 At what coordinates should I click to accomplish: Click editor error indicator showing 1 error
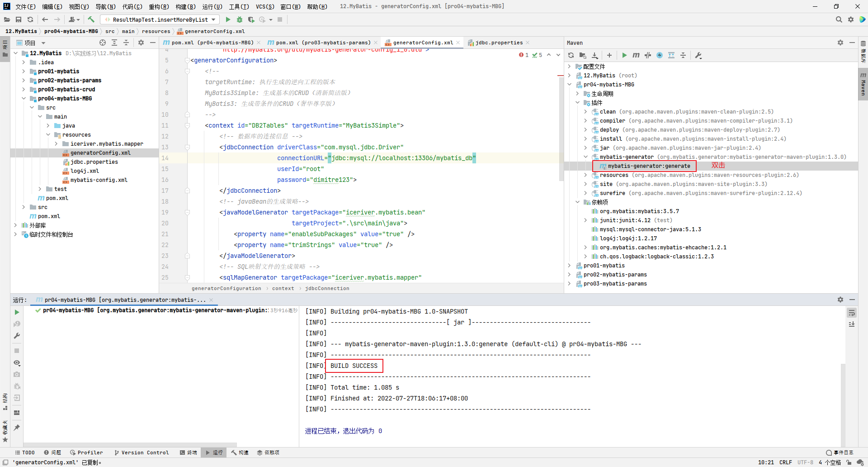524,55
